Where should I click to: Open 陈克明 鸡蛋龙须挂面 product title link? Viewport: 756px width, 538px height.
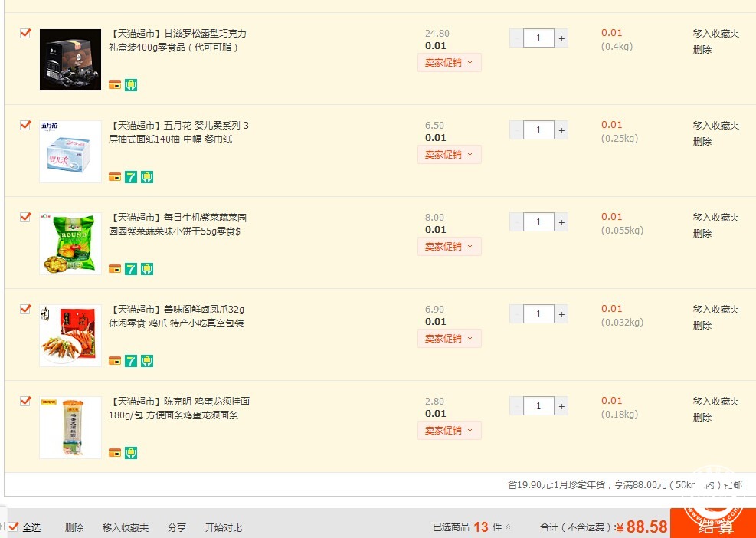point(179,408)
